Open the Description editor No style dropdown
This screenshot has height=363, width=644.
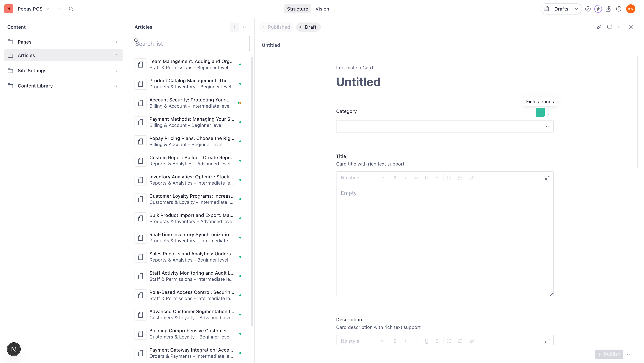[362, 341]
